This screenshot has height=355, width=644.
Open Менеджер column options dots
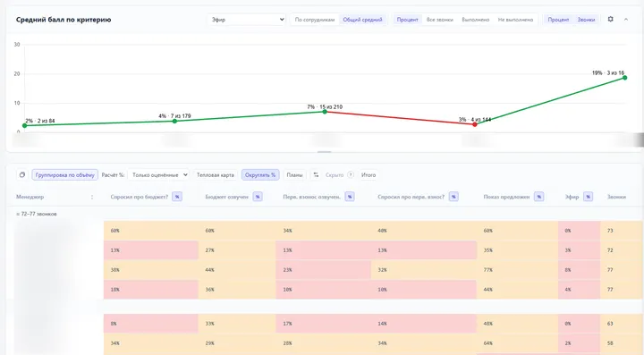coord(92,197)
